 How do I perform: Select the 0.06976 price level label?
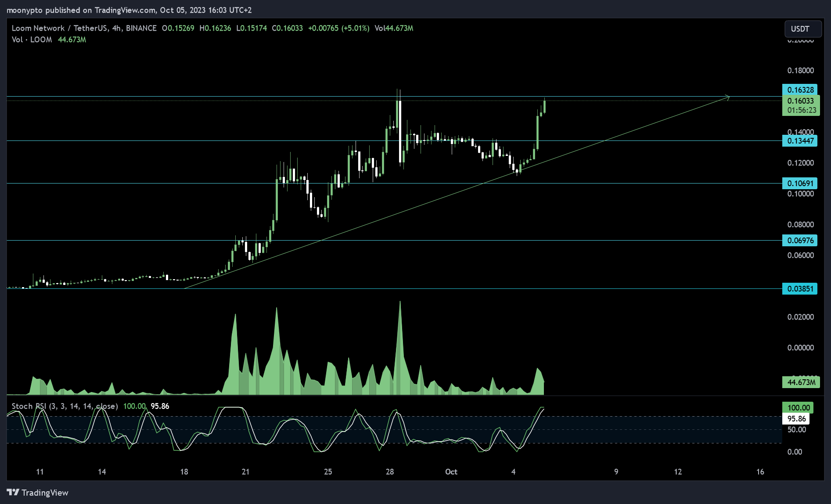(x=800, y=240)
